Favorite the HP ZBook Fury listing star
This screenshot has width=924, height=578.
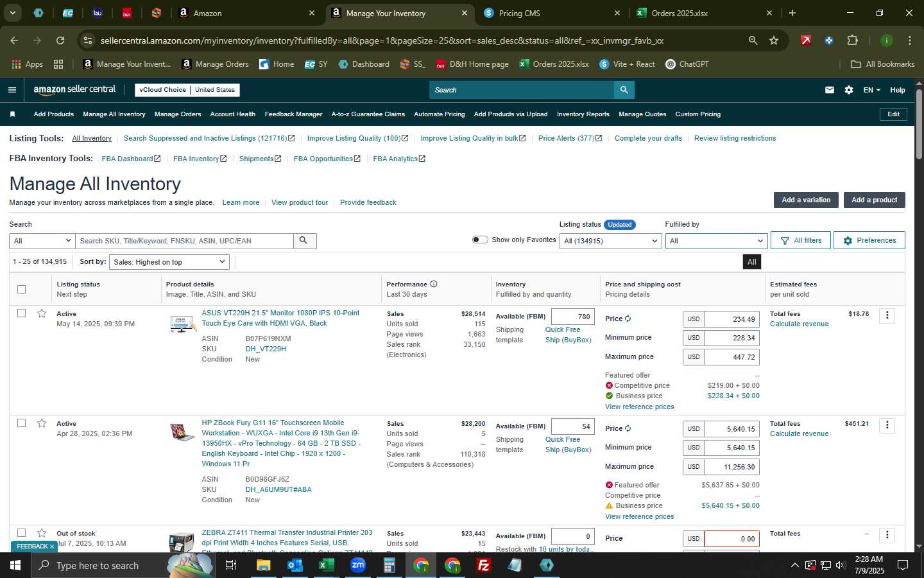42,423
